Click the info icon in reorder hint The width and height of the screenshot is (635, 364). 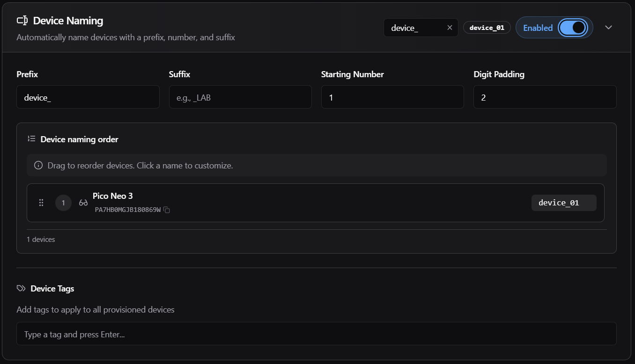[38, 166]
